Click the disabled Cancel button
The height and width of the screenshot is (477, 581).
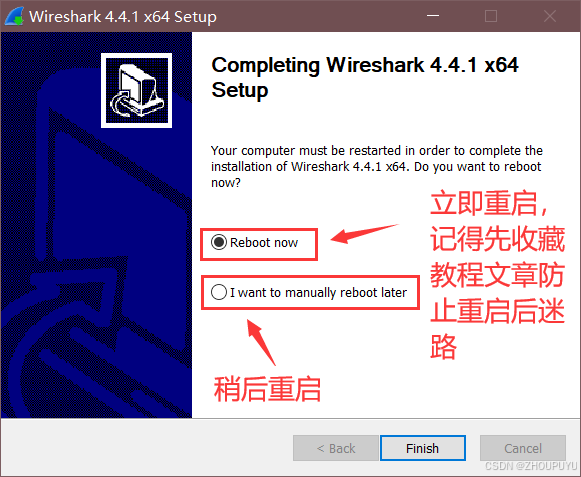click(523, 448)
